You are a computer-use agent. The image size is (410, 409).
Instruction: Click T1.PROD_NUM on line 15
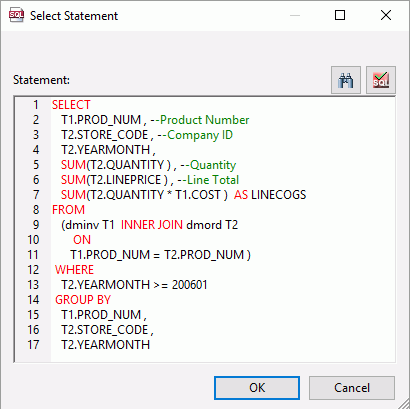101,315
